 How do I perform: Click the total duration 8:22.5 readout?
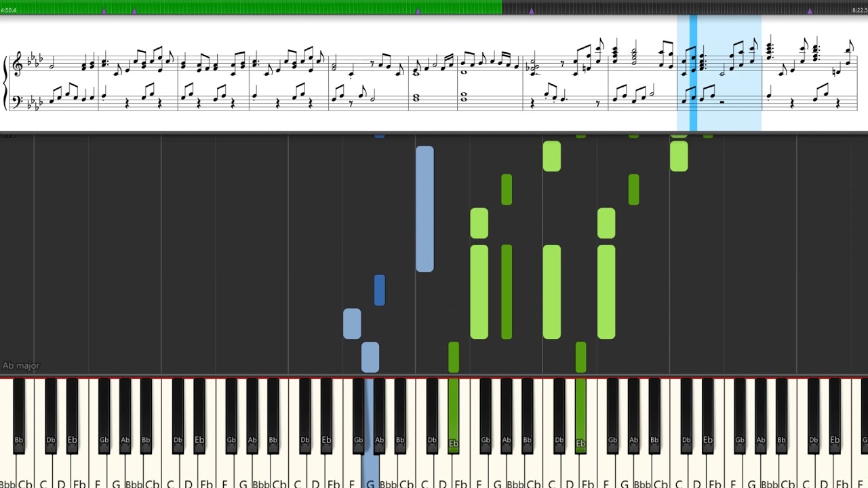click(859, 10)
